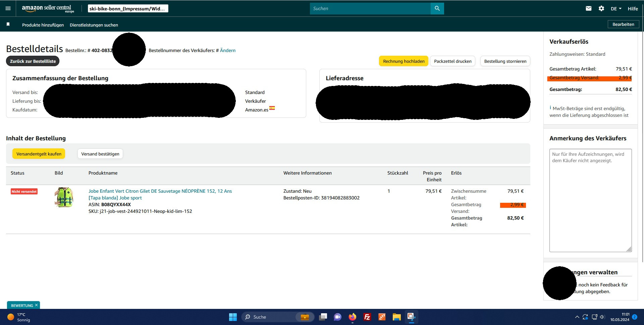Open Firefox from the taskbar

pyautogui.click(x=352, y=317)
